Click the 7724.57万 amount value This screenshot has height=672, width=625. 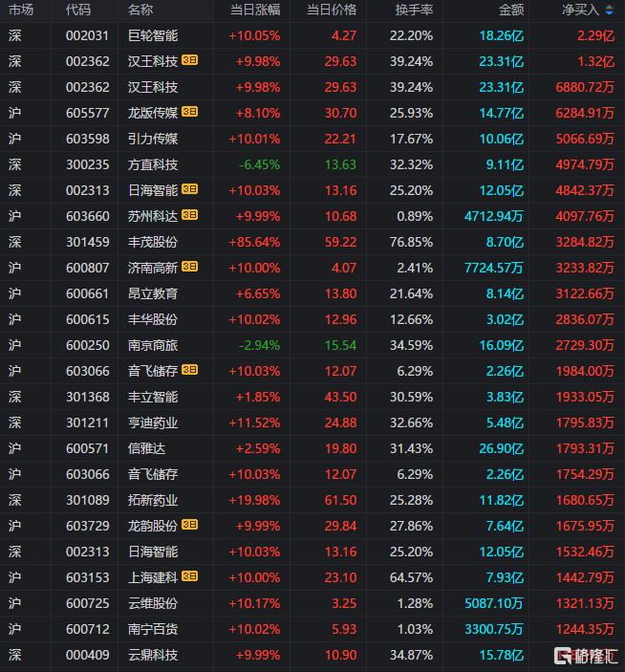(494, 268)
